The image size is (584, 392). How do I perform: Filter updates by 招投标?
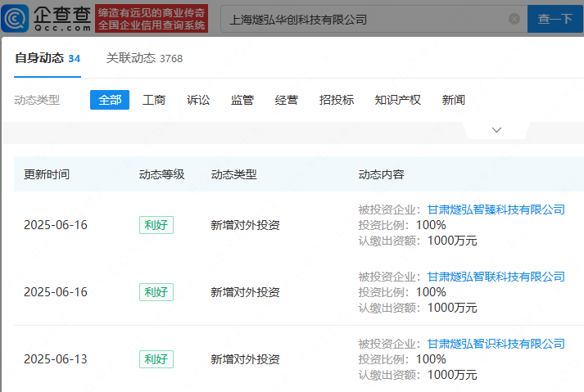tap(337, 100)
